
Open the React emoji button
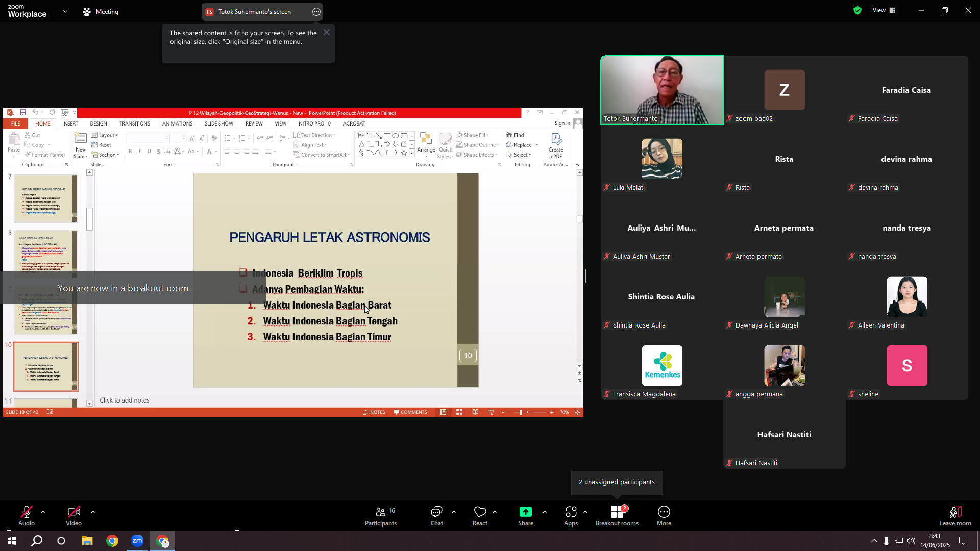pyautogui.click(x=480, y=516)
